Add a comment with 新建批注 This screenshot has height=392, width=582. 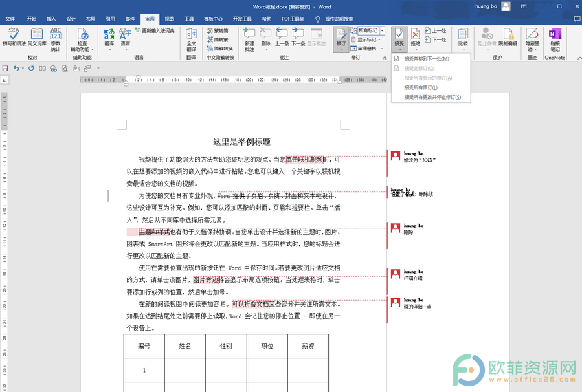[x=249, y=39]
